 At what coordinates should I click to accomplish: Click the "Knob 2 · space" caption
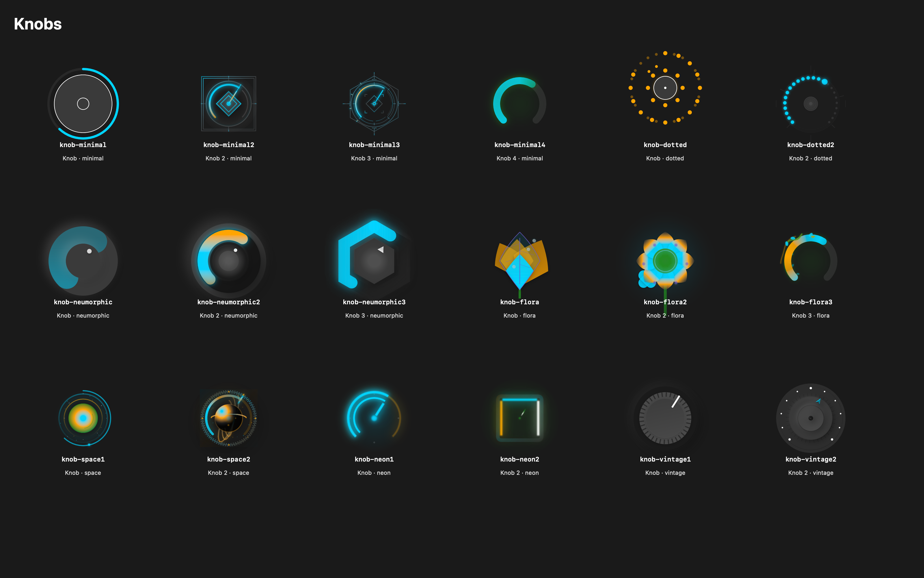point(229,473)
